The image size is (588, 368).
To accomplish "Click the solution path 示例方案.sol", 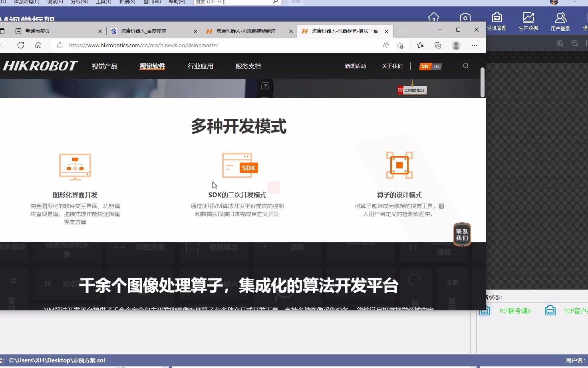I will click(57, 360).
